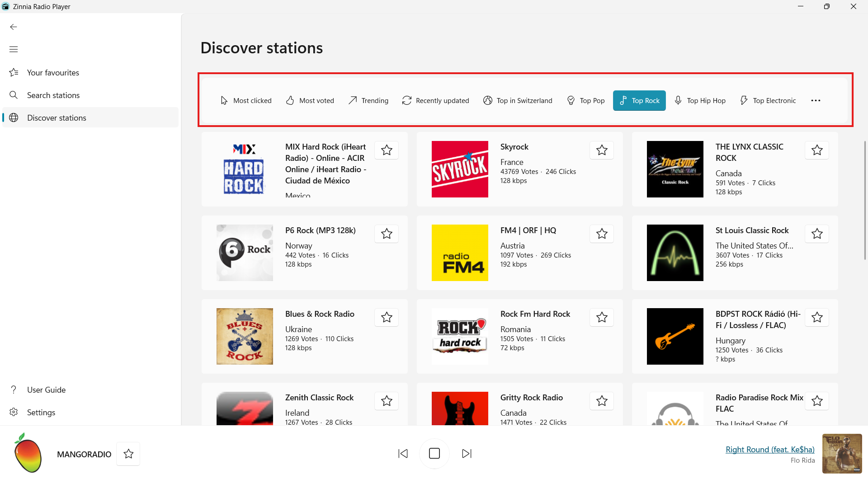
Task: Click Gritty Rock Radio title
Action: [532, 398]
